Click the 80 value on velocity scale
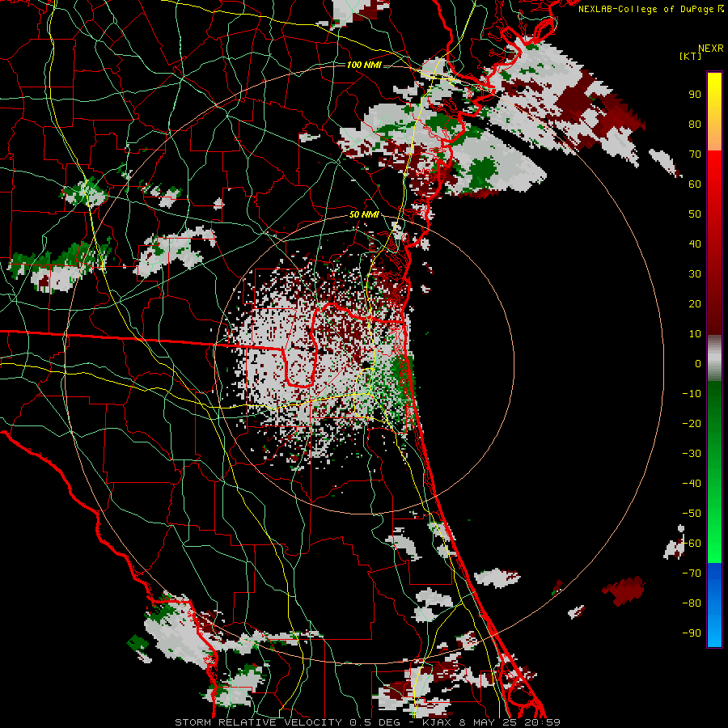Image resolution: width=728 pixels, height=728 pixels. click(695, 125)
